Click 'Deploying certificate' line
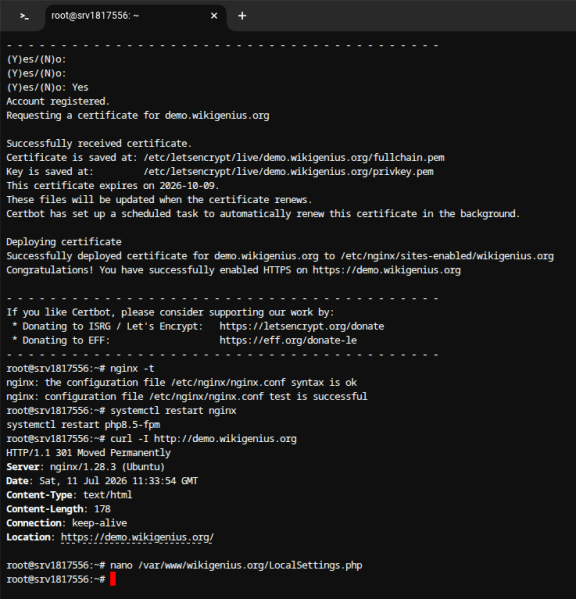 click(64, 242)
